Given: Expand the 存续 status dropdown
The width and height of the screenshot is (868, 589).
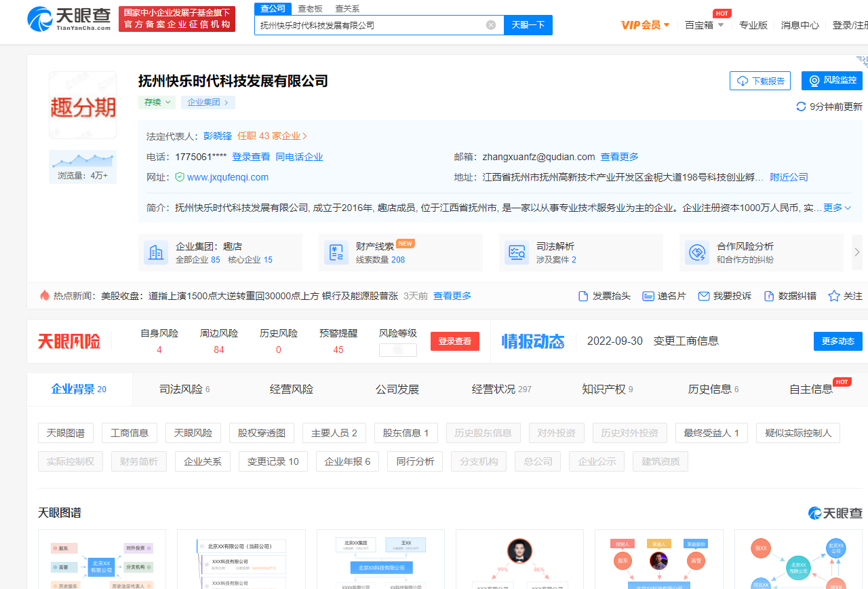Looking at the screenshot, I should (157, 102).
